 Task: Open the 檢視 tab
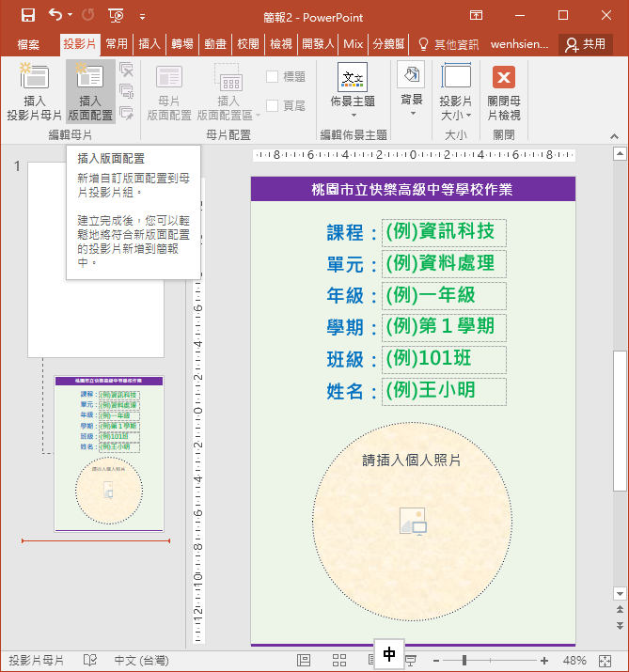click(x=281, y=44)
